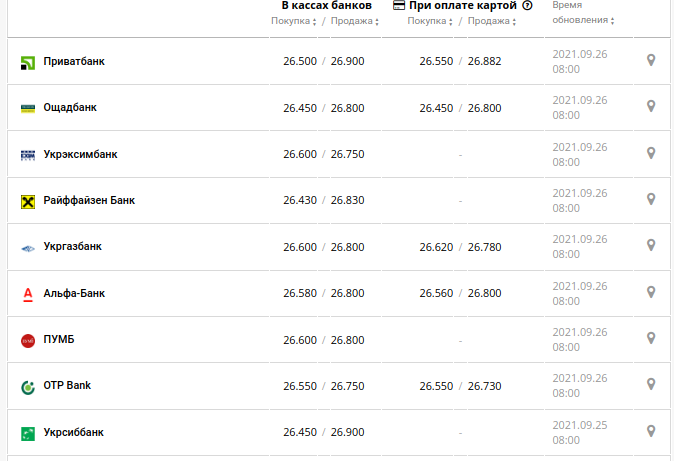Click the Альфа-Банк logo
Viewport: 674px width, 461px height.
pos(28,294)
